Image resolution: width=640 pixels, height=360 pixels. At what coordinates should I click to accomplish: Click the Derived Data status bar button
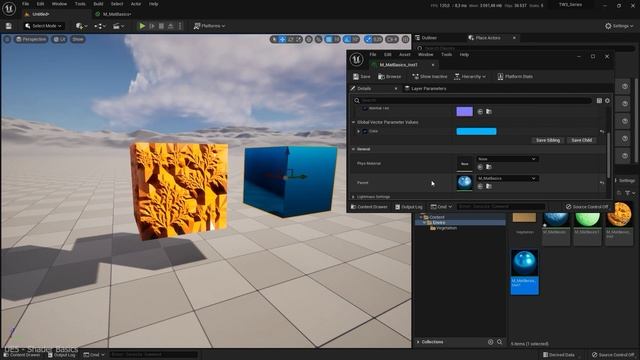pos(559,355)
